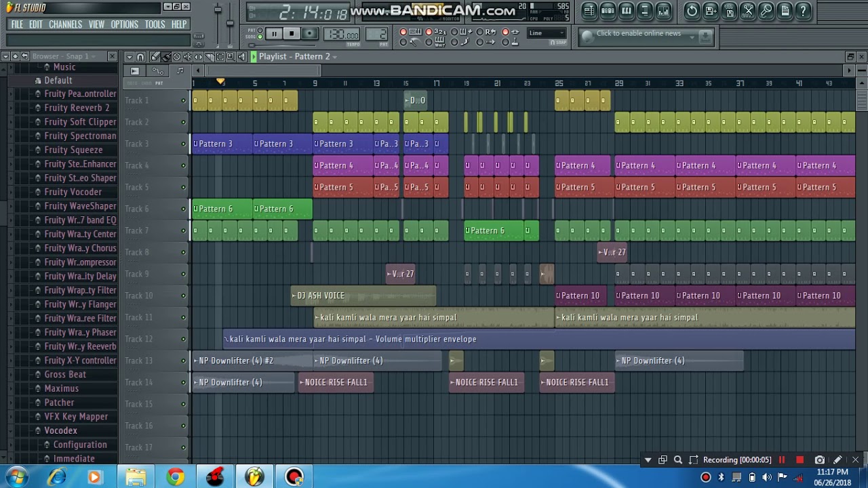Click to enable online news

click(x=639, y=33)
